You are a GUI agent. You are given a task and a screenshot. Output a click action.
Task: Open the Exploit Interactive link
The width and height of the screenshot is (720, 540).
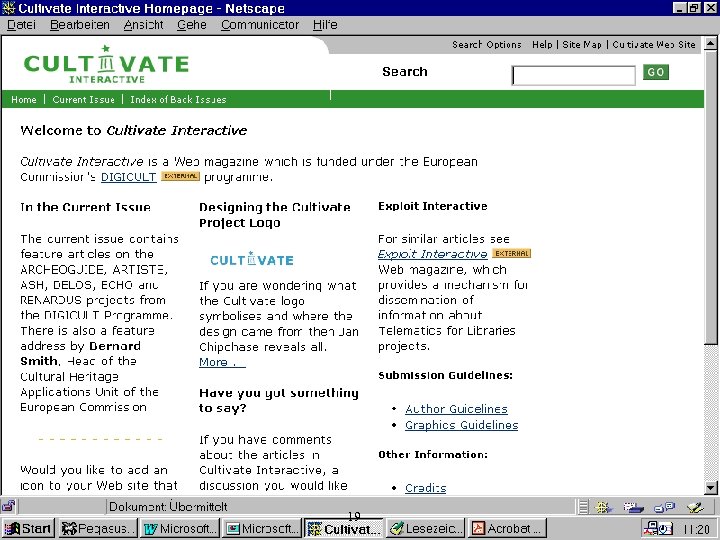click(433, 254)
